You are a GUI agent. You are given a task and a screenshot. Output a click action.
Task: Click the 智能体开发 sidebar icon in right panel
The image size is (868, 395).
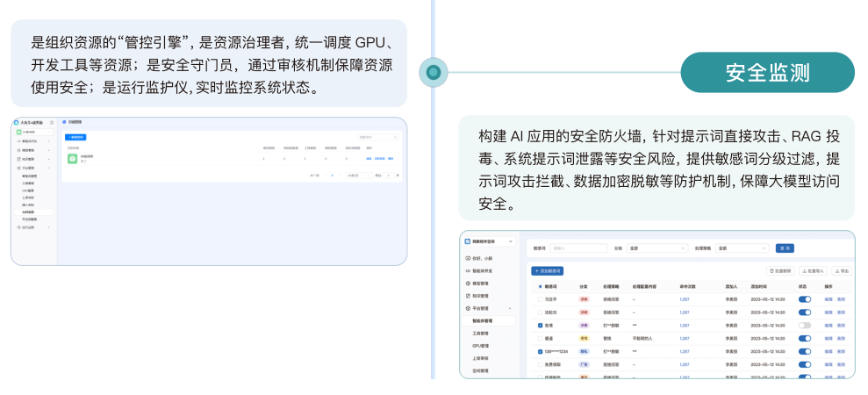coord(466,271)
